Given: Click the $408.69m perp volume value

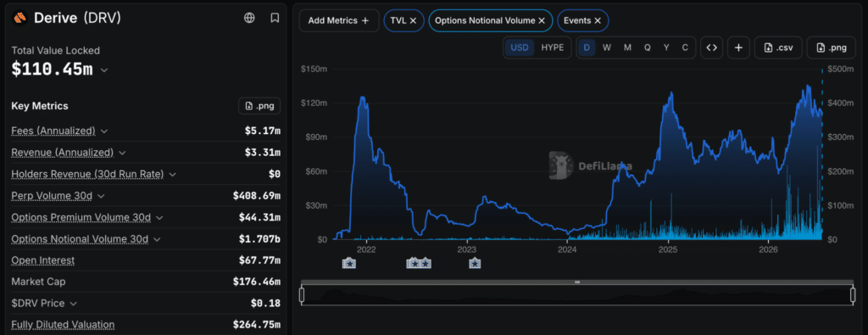Looking at the screenshot, I should 256,196.
